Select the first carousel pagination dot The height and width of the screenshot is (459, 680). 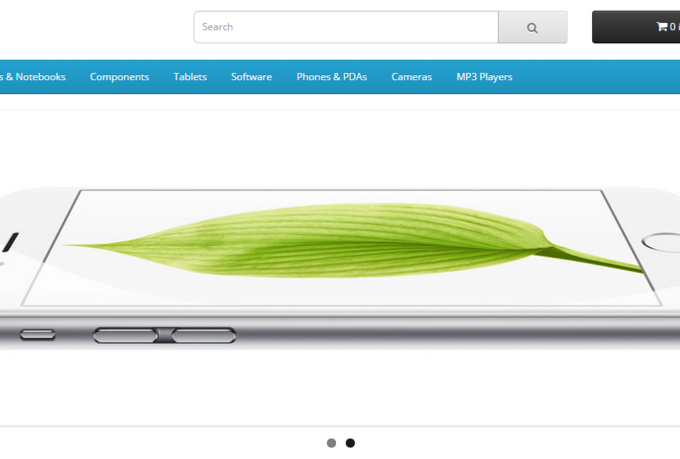click(x=331, y=443)
